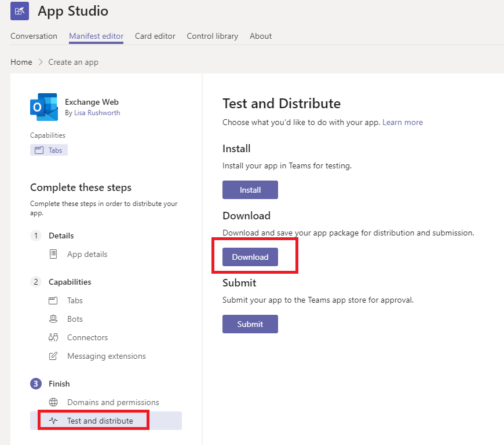Click the Download section heading
Screen dimensions: 504x445
tap(246, 216)
